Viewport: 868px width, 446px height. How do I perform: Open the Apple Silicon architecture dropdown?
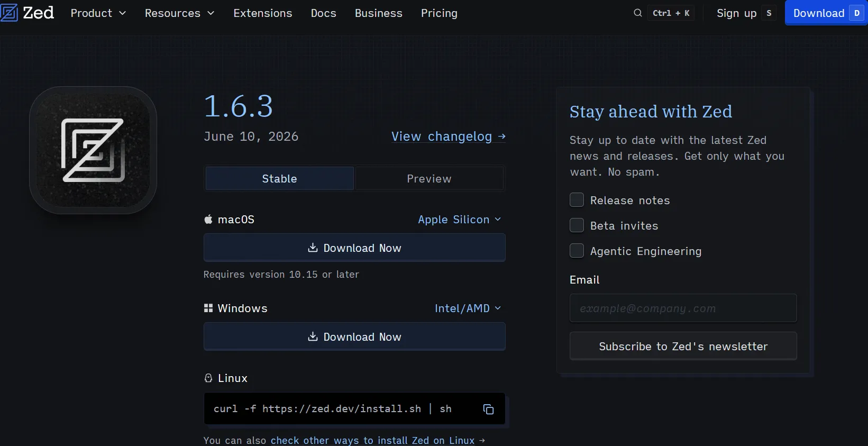459,220
